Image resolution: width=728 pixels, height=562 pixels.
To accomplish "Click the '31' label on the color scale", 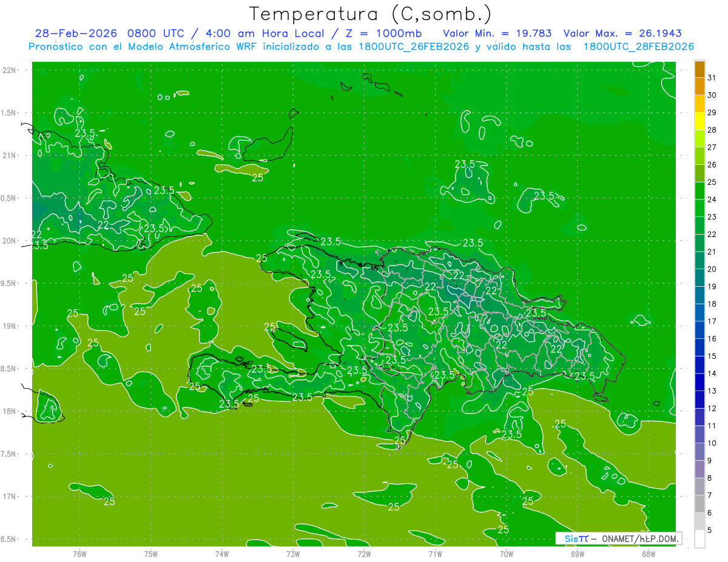I will (712, 78).
